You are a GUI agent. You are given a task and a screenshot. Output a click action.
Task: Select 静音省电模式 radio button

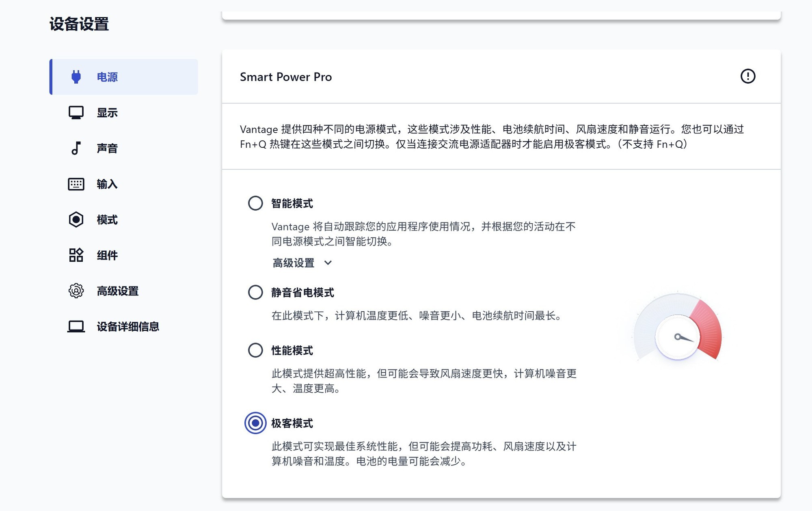coord(255,292)
